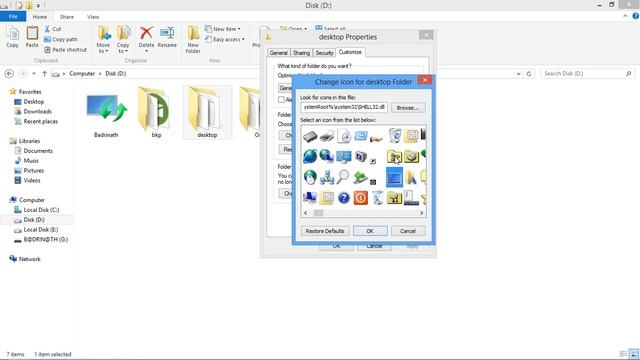Click the icon file path input field
Image resolution: width=640 pixels, height=360 pixels.
[344, 107]
